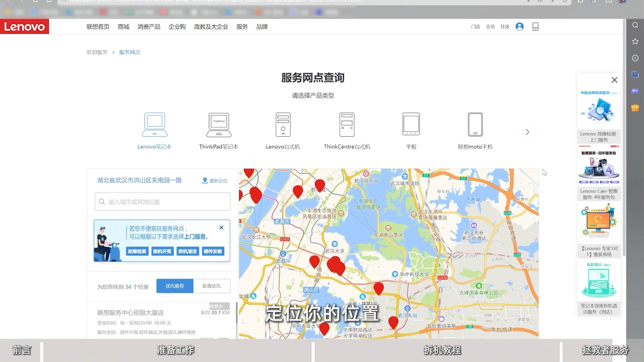The height and width of the screenshot is (362, 644).
Task: Click the star favorites icon in sidebar
Action: pyautogui.click(x=635, y=41)
